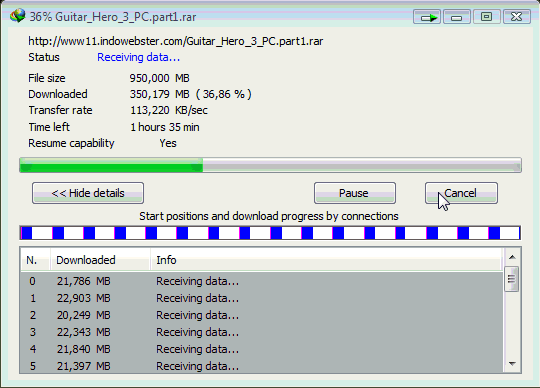Screen dimensions: 540x388
Task: Click the indowebster download URL text
Action: [176, 41]
